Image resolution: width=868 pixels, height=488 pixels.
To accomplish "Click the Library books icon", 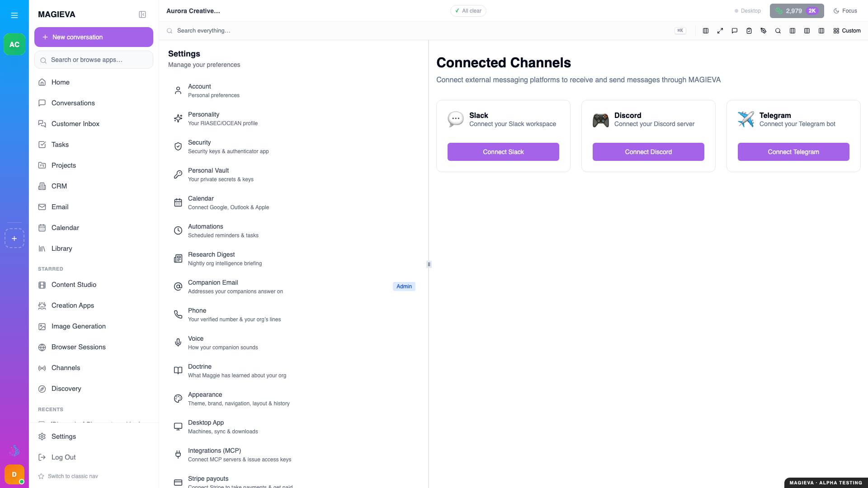I will pos(42,249).
